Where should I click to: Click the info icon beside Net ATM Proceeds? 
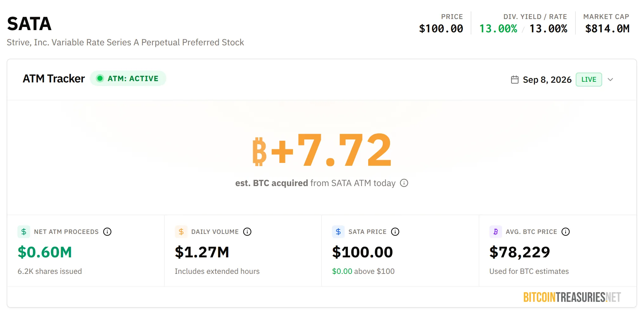click(x=107, y=232)
